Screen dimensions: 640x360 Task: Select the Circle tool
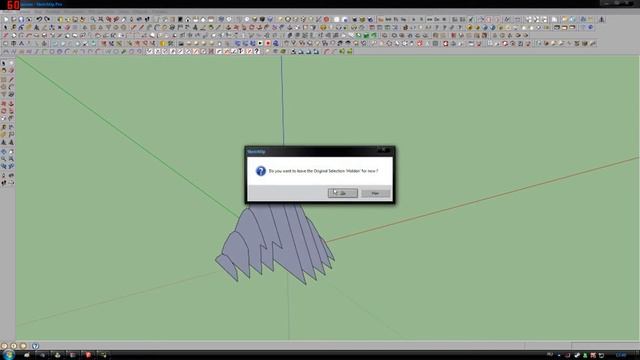click(x=4, y=87)
